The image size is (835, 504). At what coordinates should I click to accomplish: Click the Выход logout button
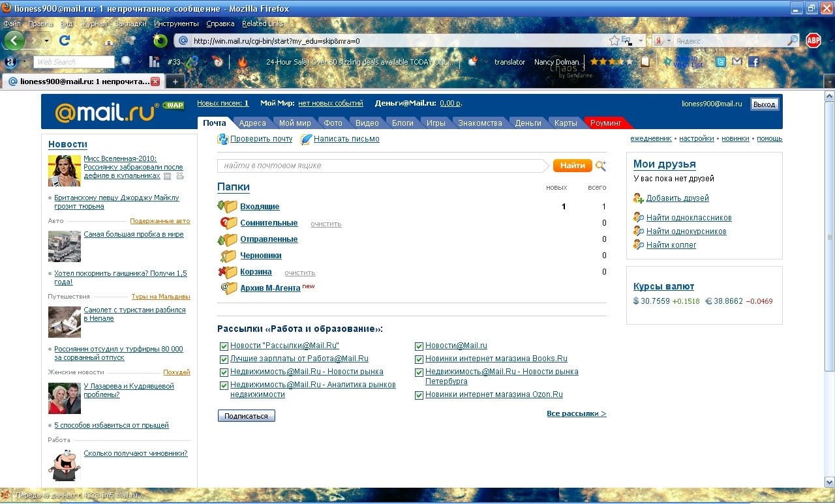pyautogui.click(x=764, y=104)
